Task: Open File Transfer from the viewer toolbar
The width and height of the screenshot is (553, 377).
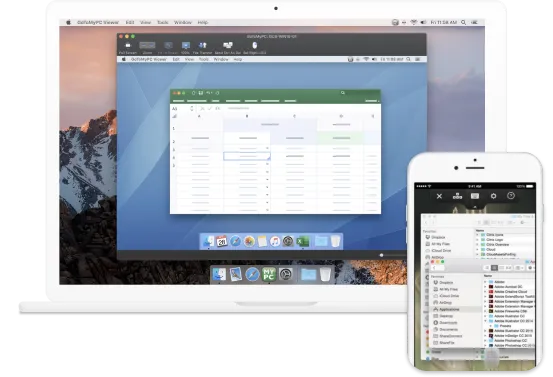Action: [202, 45]
